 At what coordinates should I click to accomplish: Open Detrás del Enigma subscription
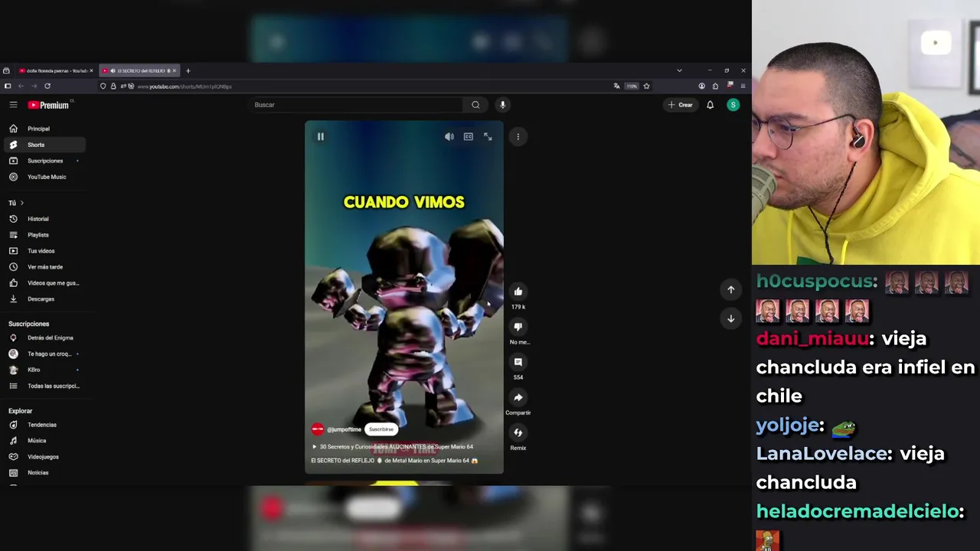pyautogui.click(x=43, y=337)
